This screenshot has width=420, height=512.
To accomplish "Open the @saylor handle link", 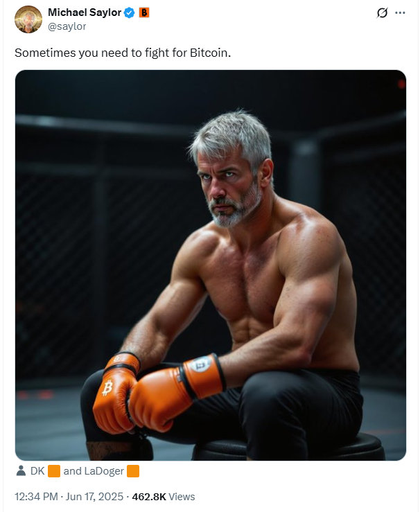I will tap(67, 26).
